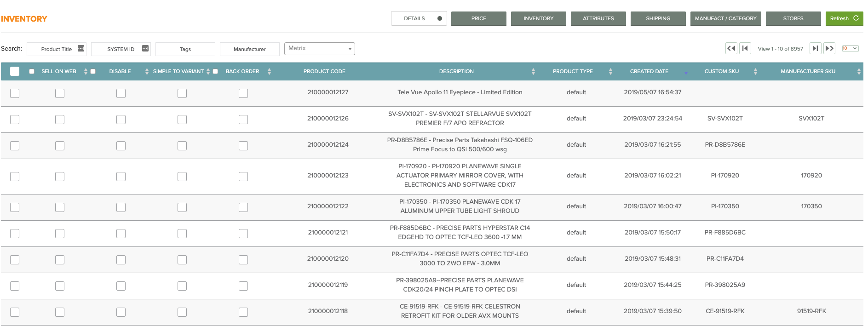Click the options icon in Product Title search

coord(81,48)
